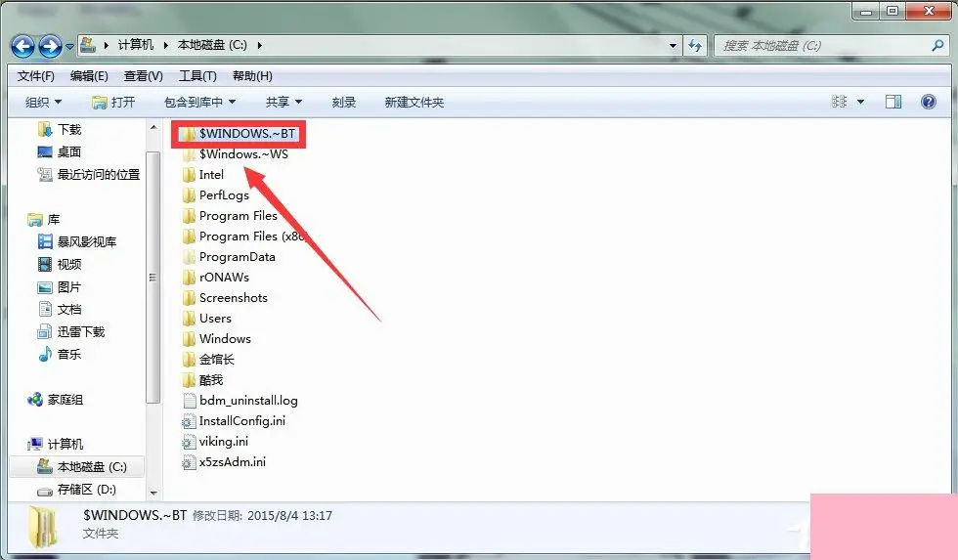958x560 pixels.
Task: Select 桌面 in the navigation pane
Action: tap(60, 151)
